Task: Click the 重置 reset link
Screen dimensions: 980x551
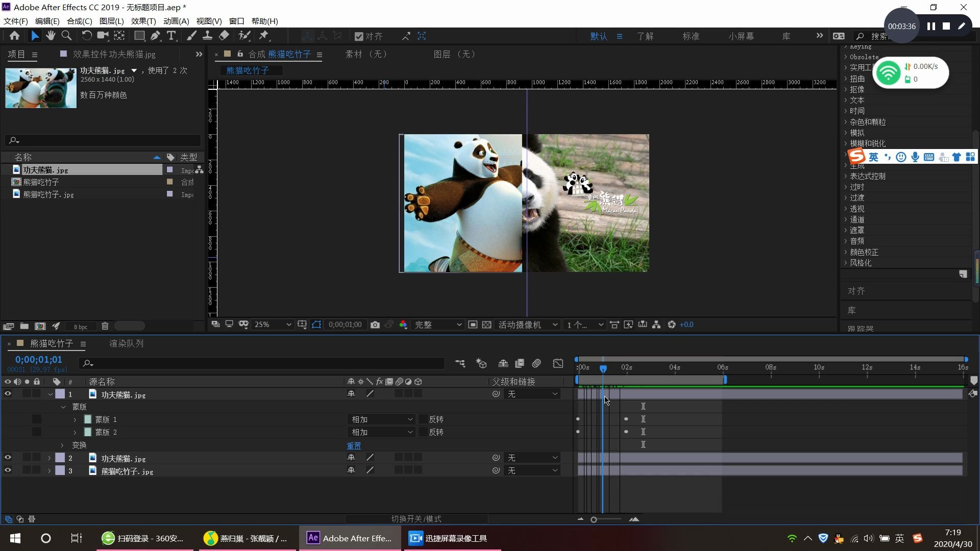Action: pos(354,445)
